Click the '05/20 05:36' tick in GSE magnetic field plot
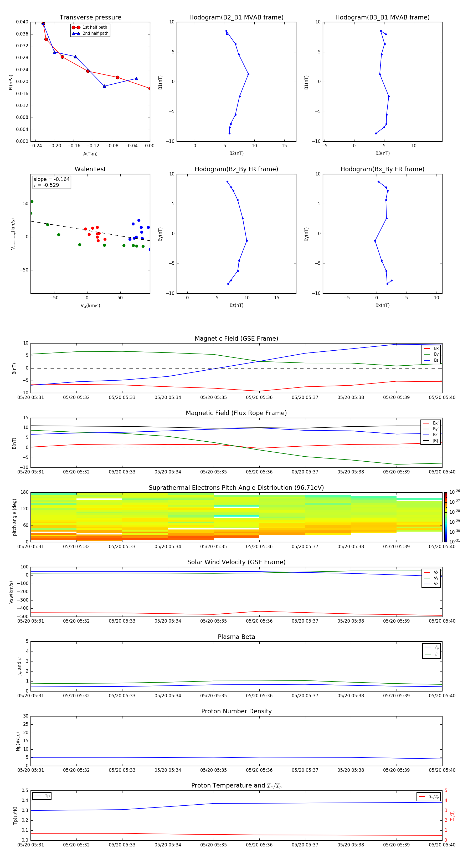 259,398
